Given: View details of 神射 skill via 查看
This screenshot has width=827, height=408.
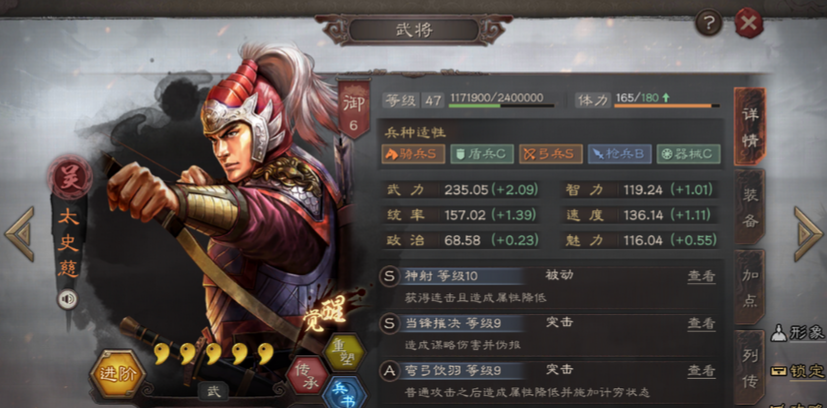Looking at the screenshot, I should click(x=701, y=276).
